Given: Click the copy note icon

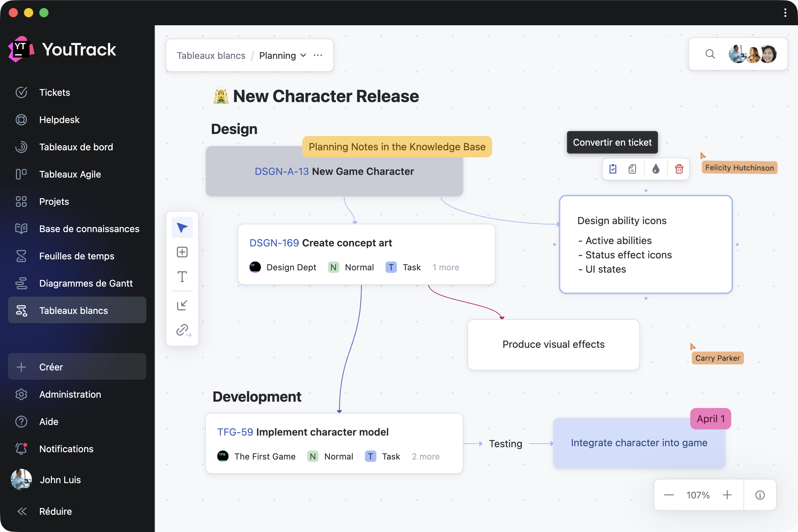Looking at the screenshot, I should click(632, 169).
